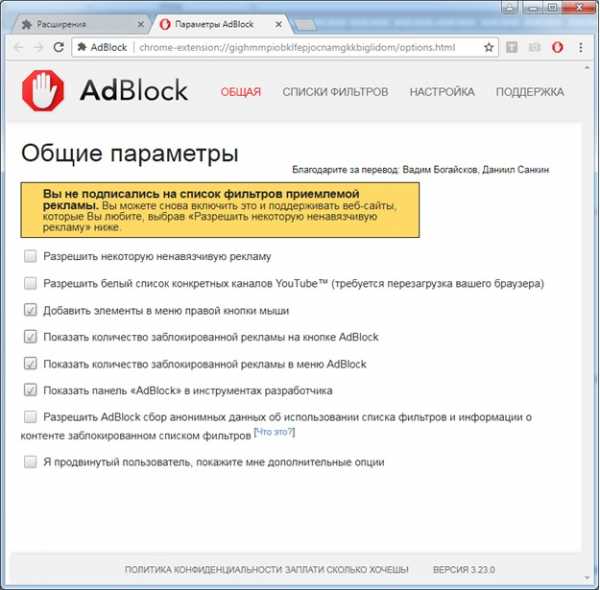Viewport: 600px width, 590px height.
Task: Click the Что это? link
Action: click(274, 432)
